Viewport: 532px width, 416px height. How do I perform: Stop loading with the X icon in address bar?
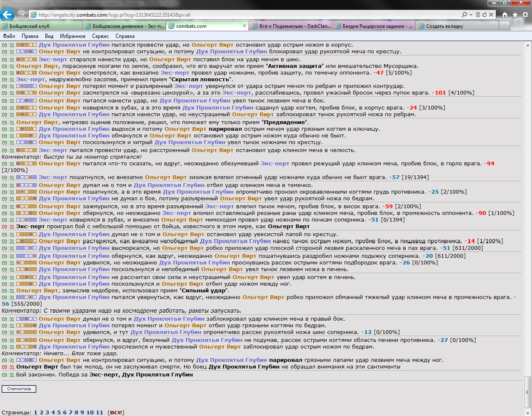pos(491,15)
